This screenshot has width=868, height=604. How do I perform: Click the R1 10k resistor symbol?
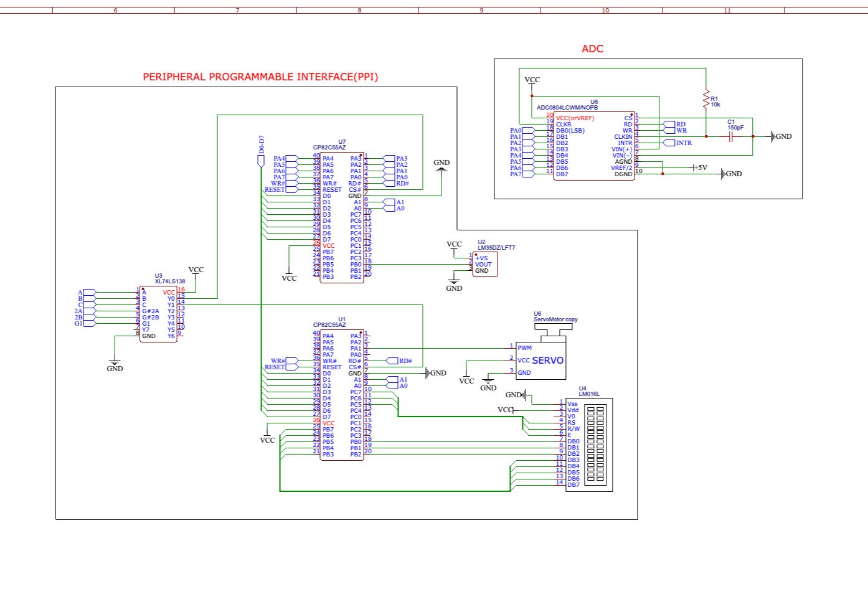pos(706,100)
